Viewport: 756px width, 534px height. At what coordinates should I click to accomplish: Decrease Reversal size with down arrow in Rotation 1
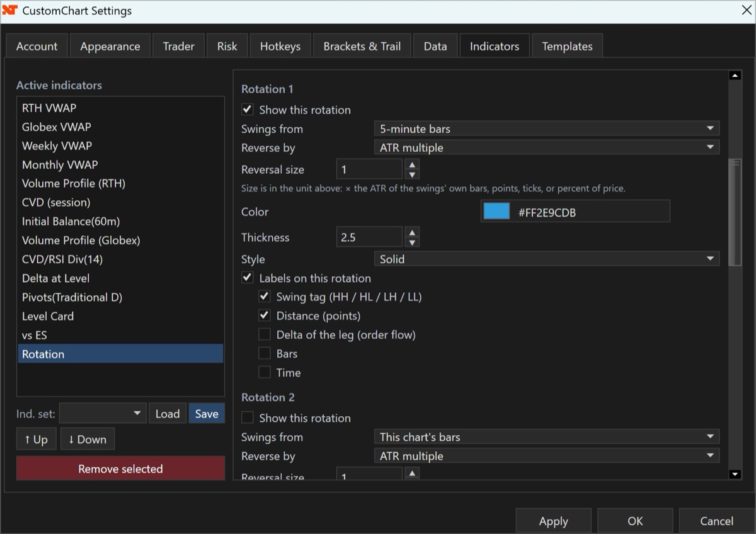pyautogui.click(x=411, y=174)
